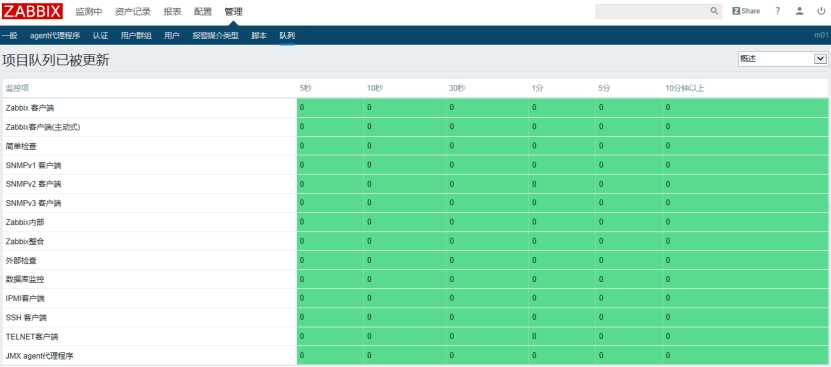
Task: Click the 1分 column header
Action: point(537,89)
